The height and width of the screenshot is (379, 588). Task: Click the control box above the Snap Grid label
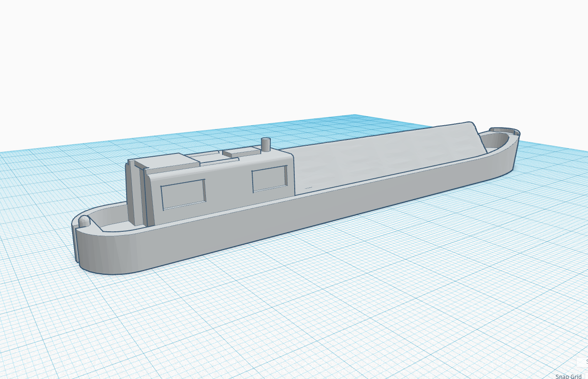(x=580, y=362)
